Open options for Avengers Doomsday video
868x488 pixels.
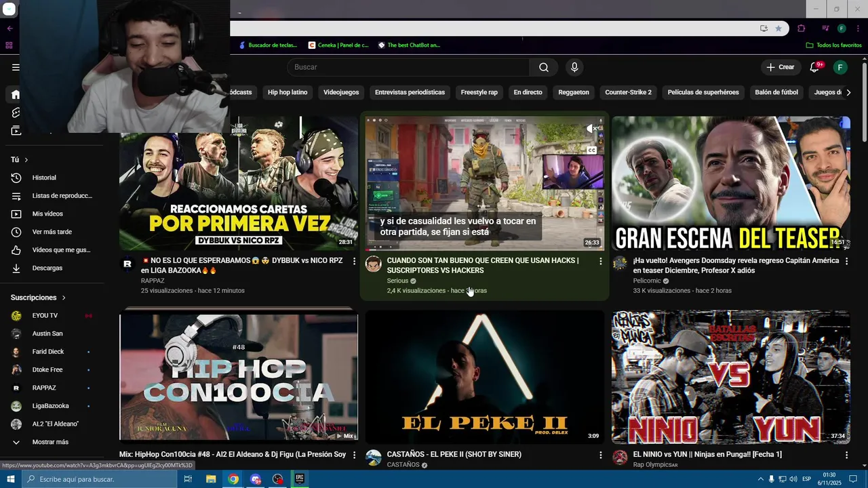click(x=846, y=262)
